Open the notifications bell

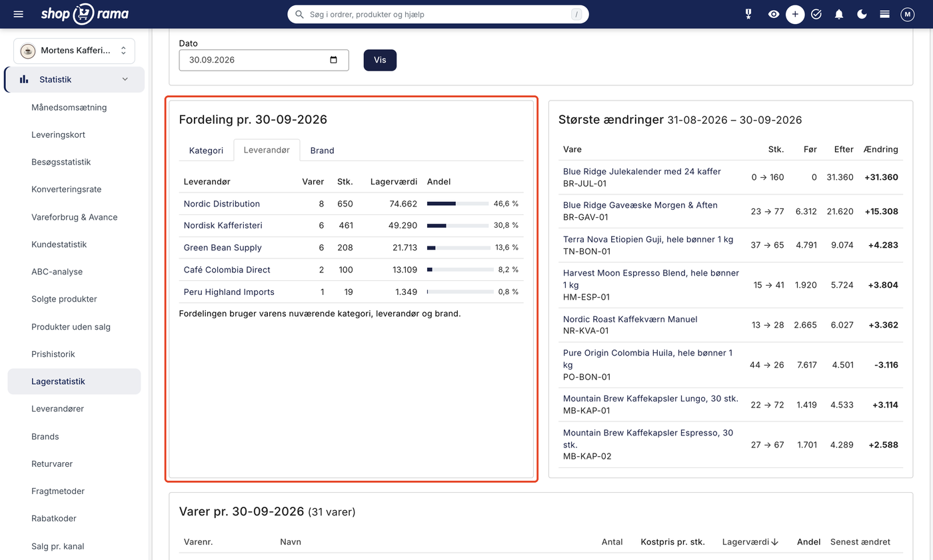click(839, 14)
